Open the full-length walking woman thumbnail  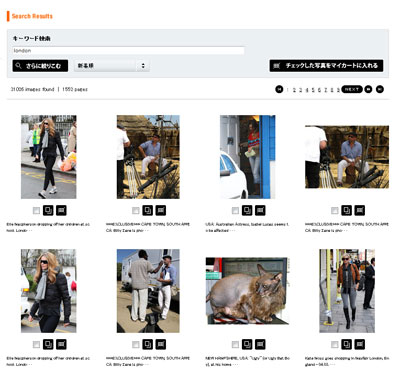(49, 157)
